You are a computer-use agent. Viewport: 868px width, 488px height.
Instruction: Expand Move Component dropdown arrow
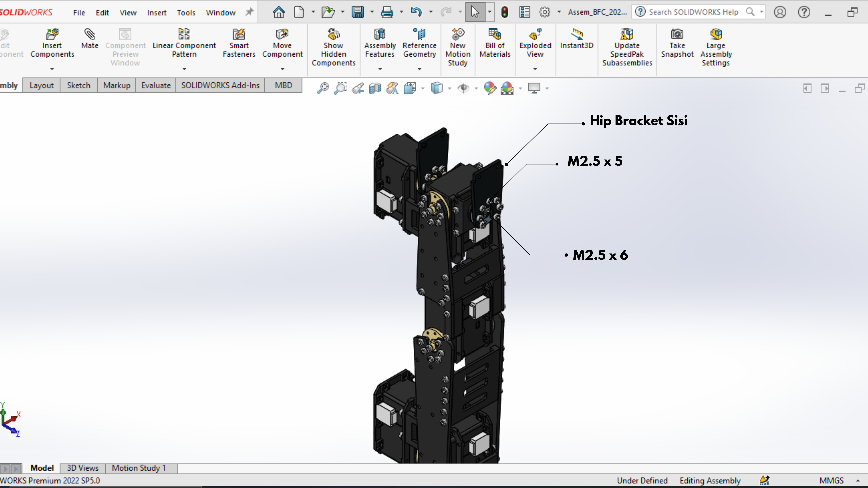(x=282, y=69)
